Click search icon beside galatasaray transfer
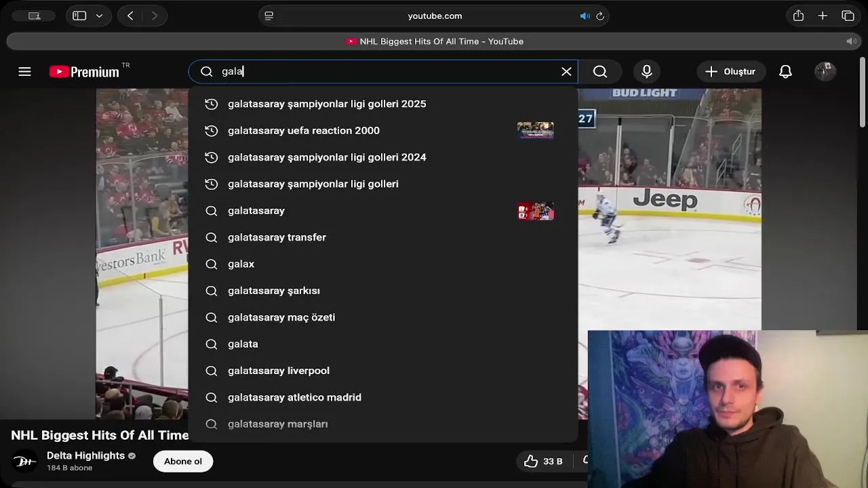Image resolution: width=868 pixels, height=488 pixels. tap(212, 237)
